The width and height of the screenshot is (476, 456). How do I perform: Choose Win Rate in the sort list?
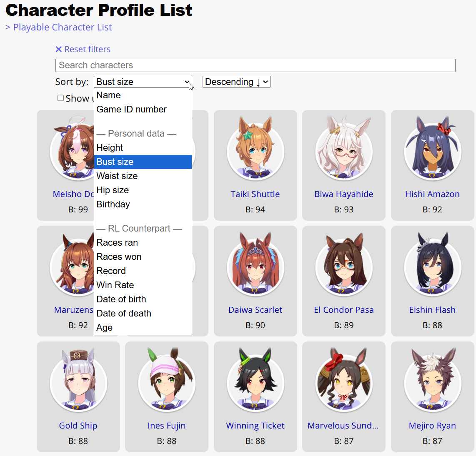pos(143,285)
